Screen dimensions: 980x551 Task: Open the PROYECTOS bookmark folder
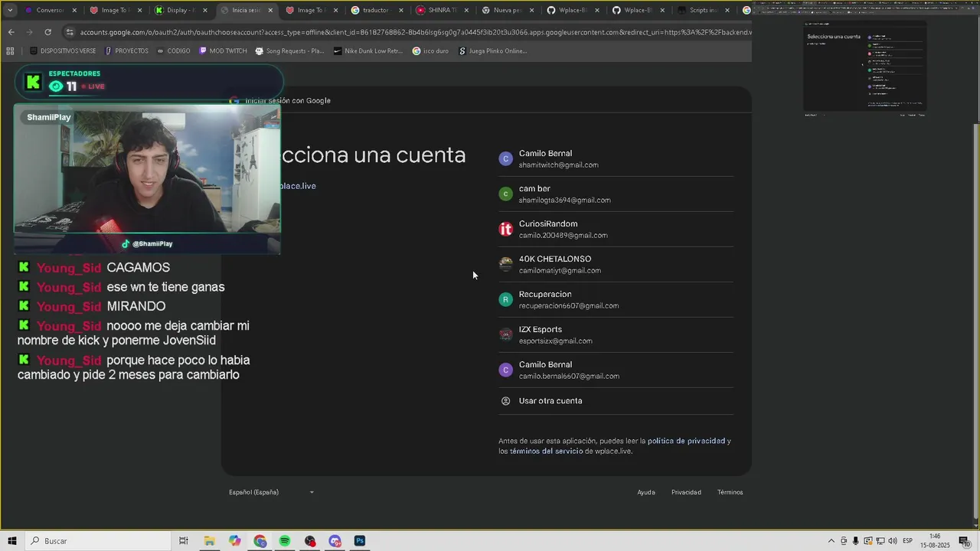pos(126,51)
